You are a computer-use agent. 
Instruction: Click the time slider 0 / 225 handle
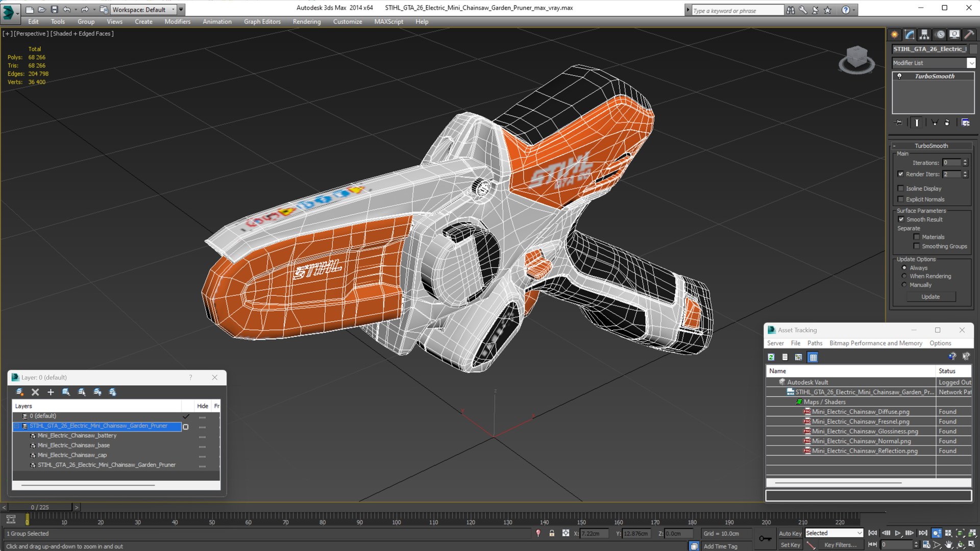(x=40, y=507)
